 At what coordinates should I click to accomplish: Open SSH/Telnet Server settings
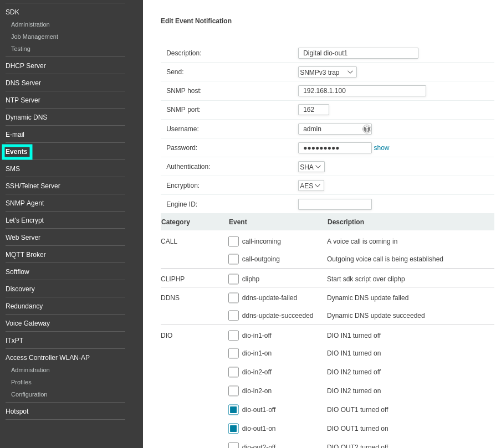33,186
